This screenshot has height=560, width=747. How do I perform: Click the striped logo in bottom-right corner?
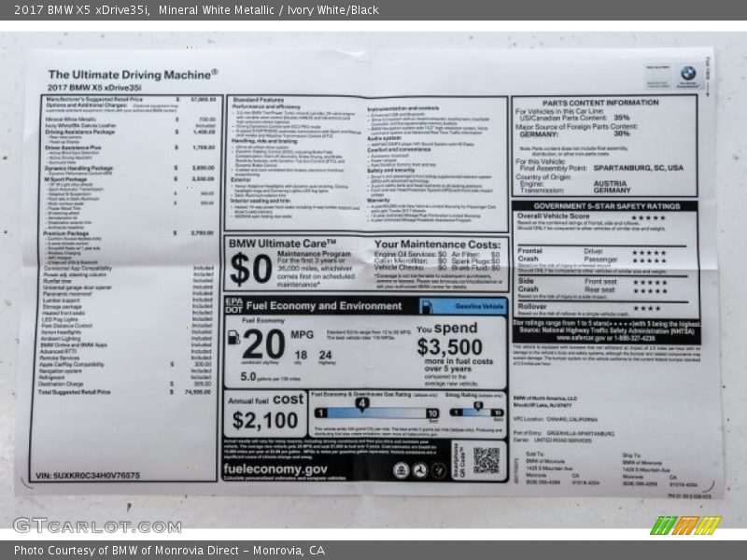point(685,525)
